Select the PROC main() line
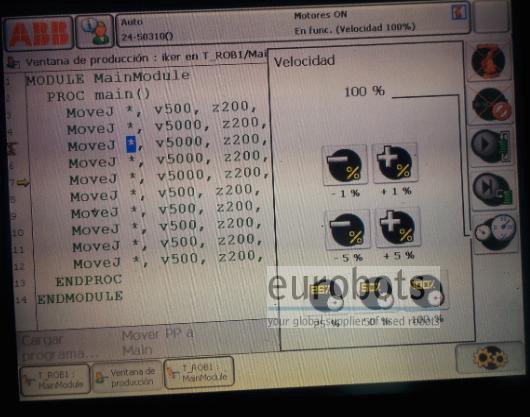This screenshot has height=417, width=530. (x=98, y=95)
